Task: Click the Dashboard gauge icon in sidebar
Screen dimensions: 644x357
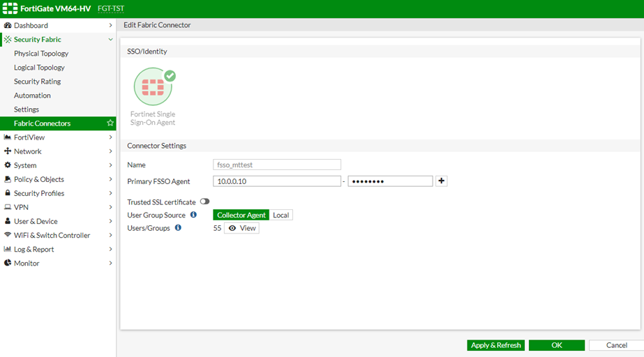Action: pos(8,26)
